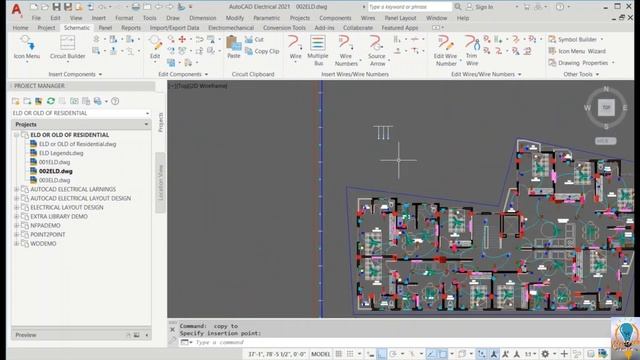Select 003ELD.dwg in project tree
Screen dimensions: 640x360
(x=54, y=180)
